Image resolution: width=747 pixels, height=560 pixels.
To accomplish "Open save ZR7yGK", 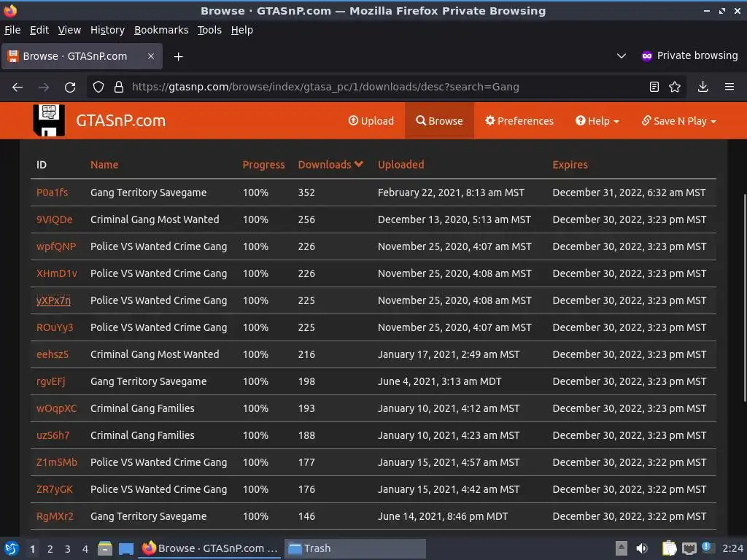I will (54, 489).
